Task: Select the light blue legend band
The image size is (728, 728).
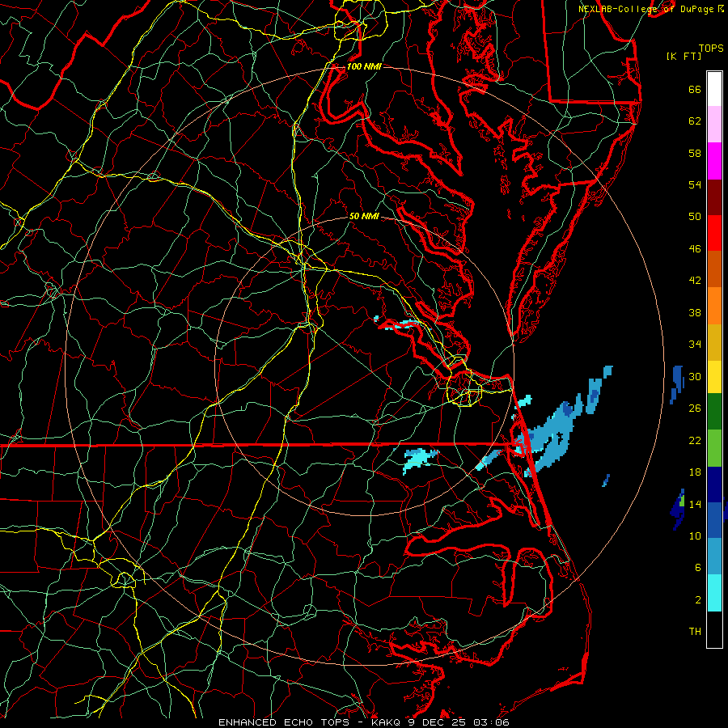Action: click(714, 557)
